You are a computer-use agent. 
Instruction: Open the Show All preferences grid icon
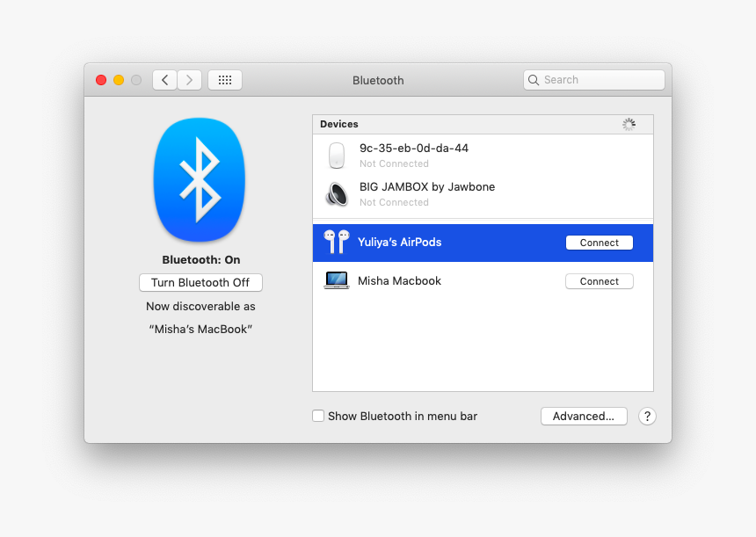224,79
